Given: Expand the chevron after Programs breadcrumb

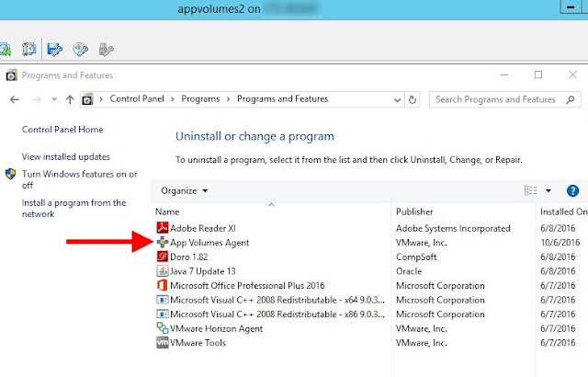Looking at the screenshot, I should tap(228, 99).
